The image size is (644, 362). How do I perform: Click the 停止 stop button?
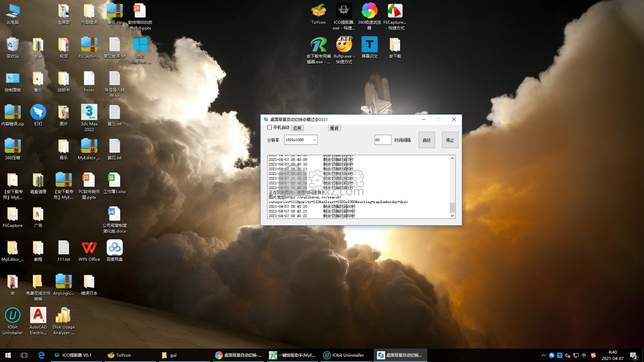450,140
